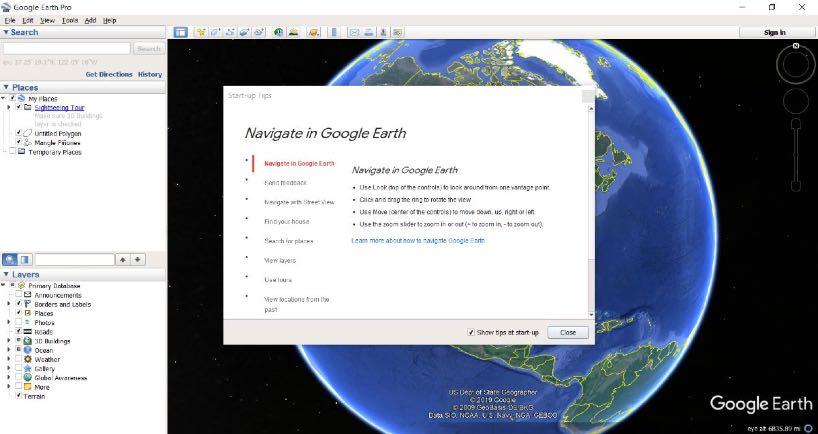The width and height of the screenshot is (818, 434).
Task: Open the File menu
Action: coord(10,20)
